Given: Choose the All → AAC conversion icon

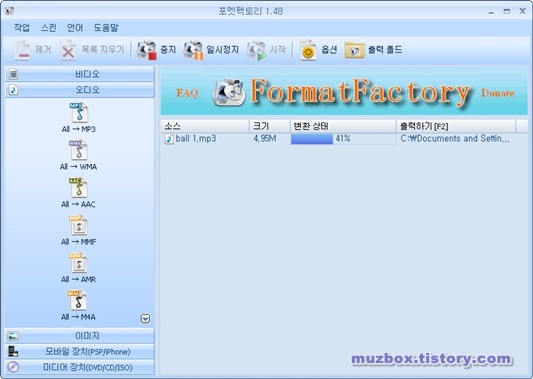Looking at the screenshot, I should (x=79, y=188).
